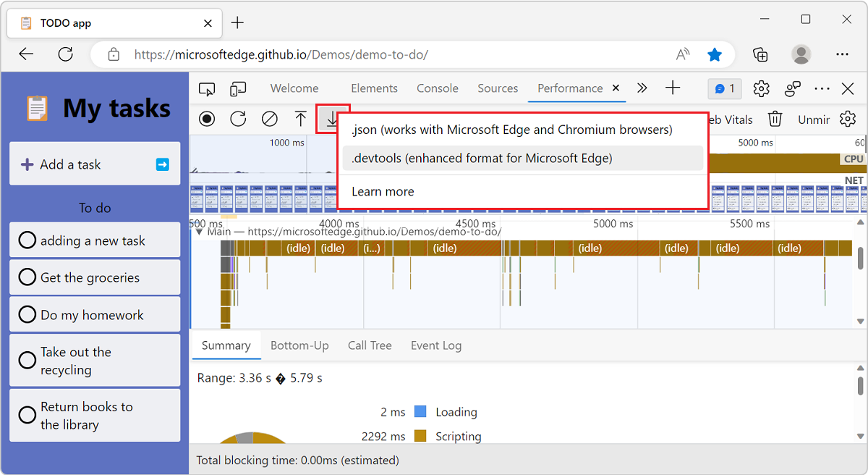
Task: Click the Clear recording icon
Action: click(x=269, y=119)
